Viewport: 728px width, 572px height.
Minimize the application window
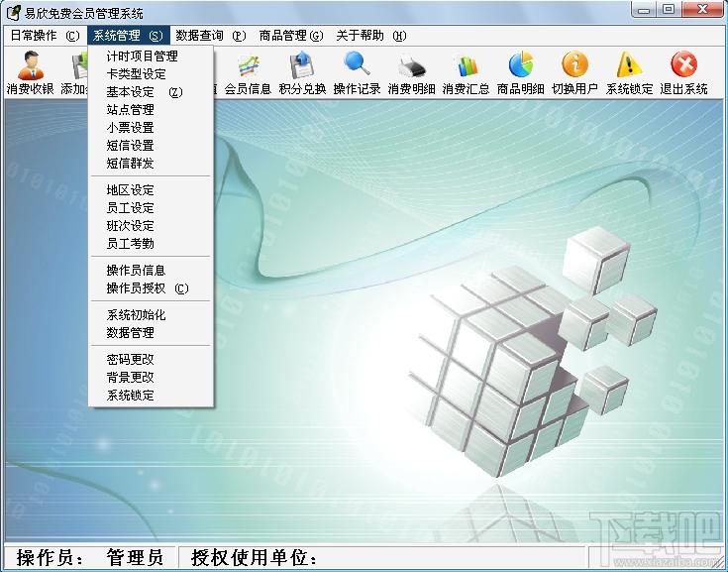[644, 9]
